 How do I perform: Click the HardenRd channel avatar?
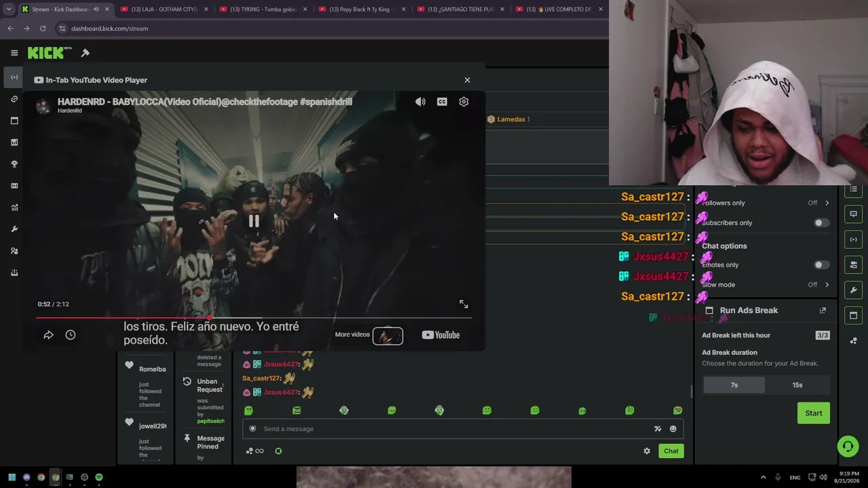click(43, 106)
